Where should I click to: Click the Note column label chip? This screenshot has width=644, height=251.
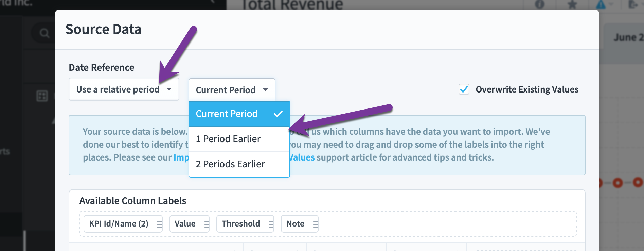(x=300, y=224)
